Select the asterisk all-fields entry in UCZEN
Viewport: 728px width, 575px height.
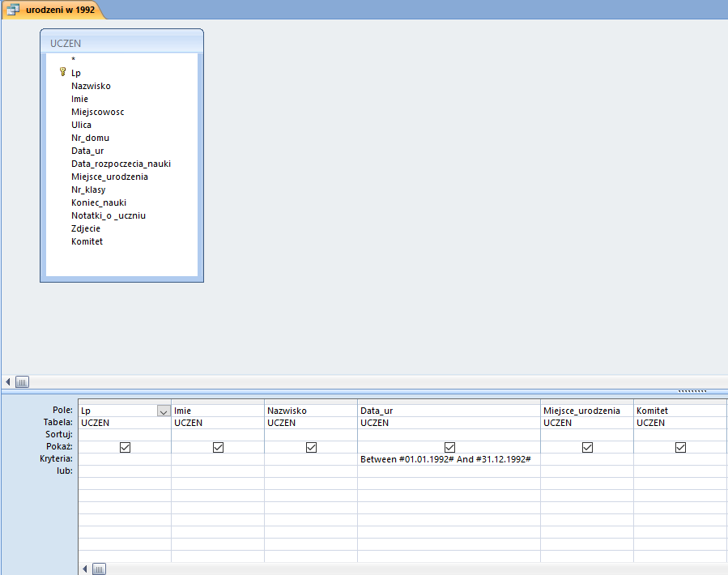[x=73, y=60]
